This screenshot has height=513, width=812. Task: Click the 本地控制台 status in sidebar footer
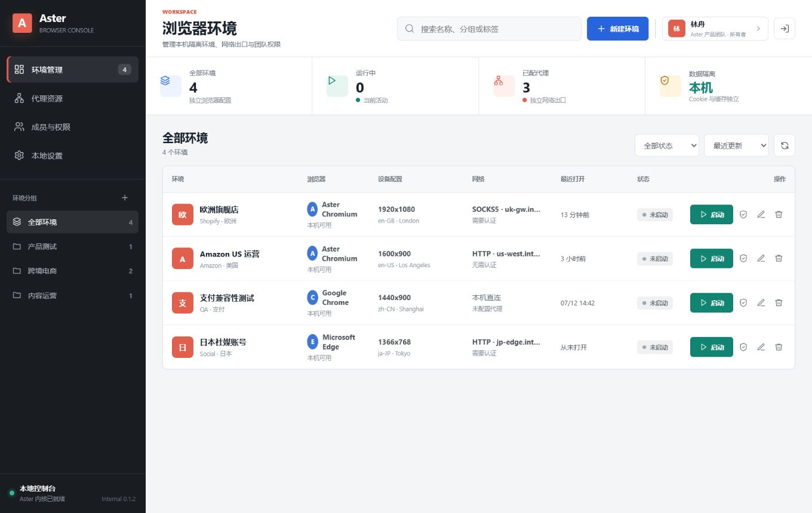(x=38, y=488)
